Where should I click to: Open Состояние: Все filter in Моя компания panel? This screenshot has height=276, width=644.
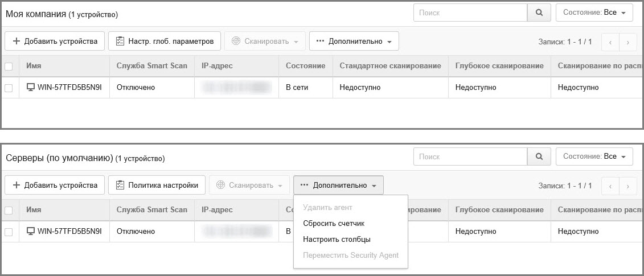click(x=594, y=13)
